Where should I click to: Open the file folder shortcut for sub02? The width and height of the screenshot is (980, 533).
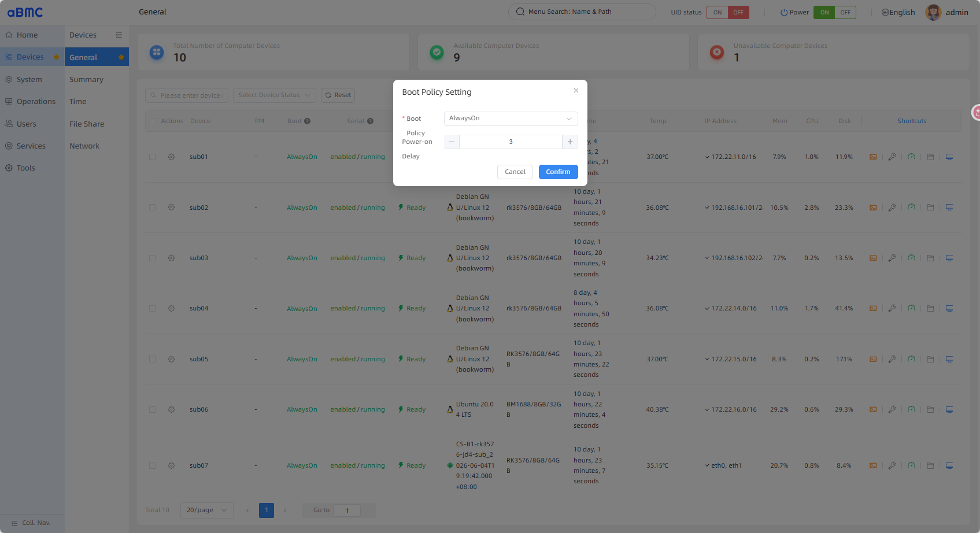930,208
